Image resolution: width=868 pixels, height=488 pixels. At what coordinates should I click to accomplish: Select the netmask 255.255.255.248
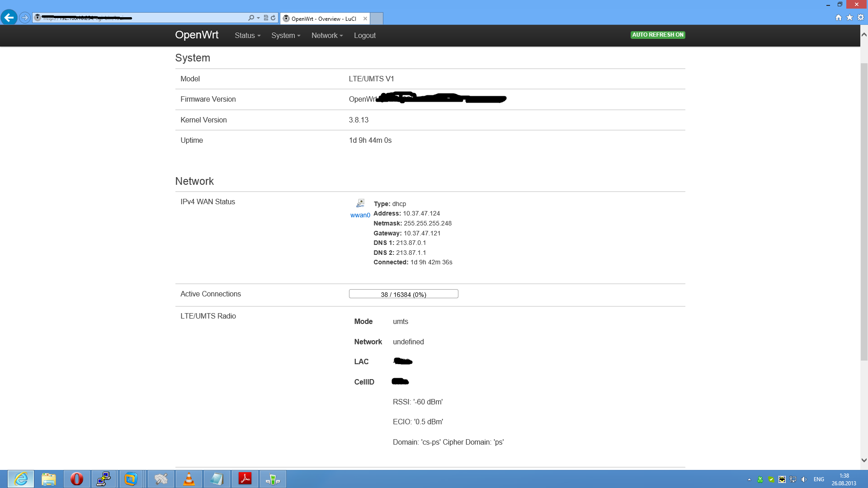[x=428, y=224]
